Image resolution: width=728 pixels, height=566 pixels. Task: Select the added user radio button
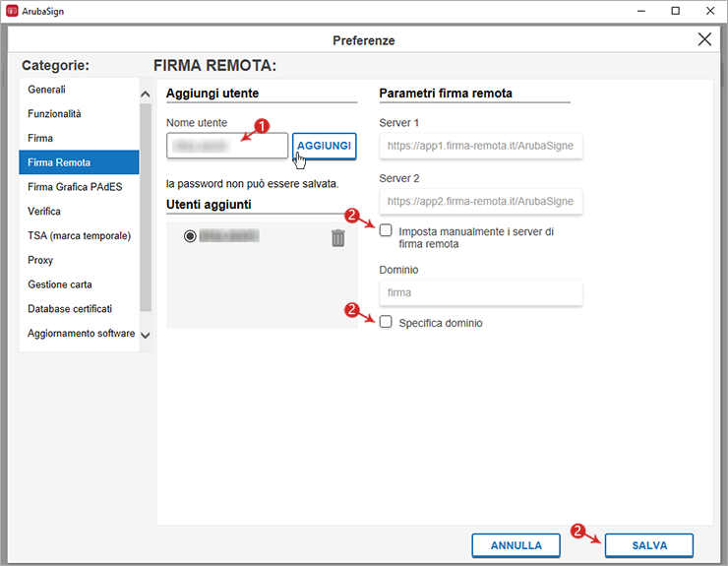(190, 236)
